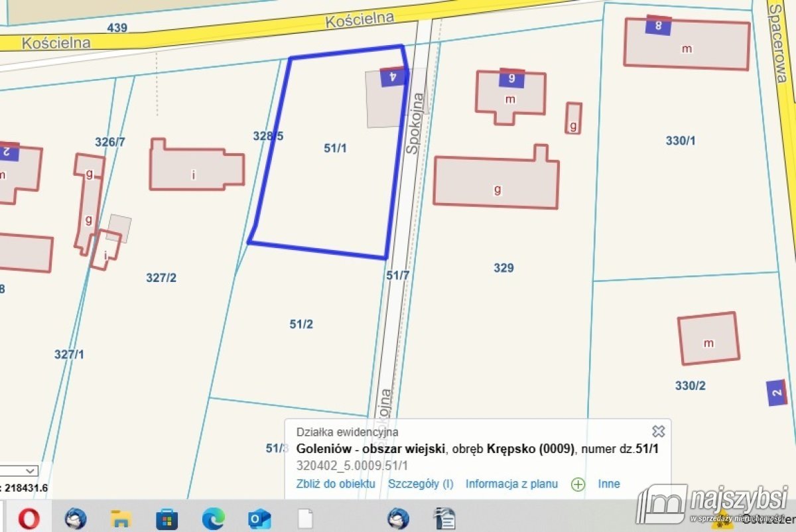Viewport: 796px width, 532px height.
Task: Click the 'Zbliż do obiektu' link
Action: 336,484
